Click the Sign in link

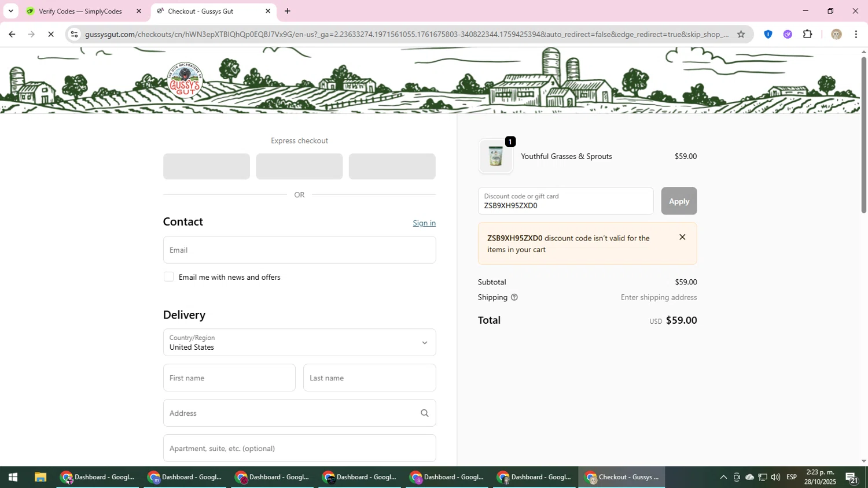coord(424,223)
